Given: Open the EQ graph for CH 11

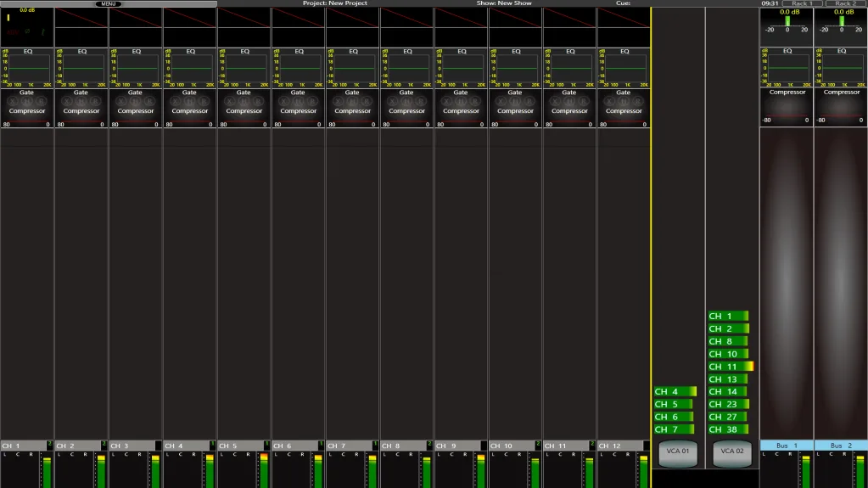Looking at the screenshot, I should tap(569, 68).
